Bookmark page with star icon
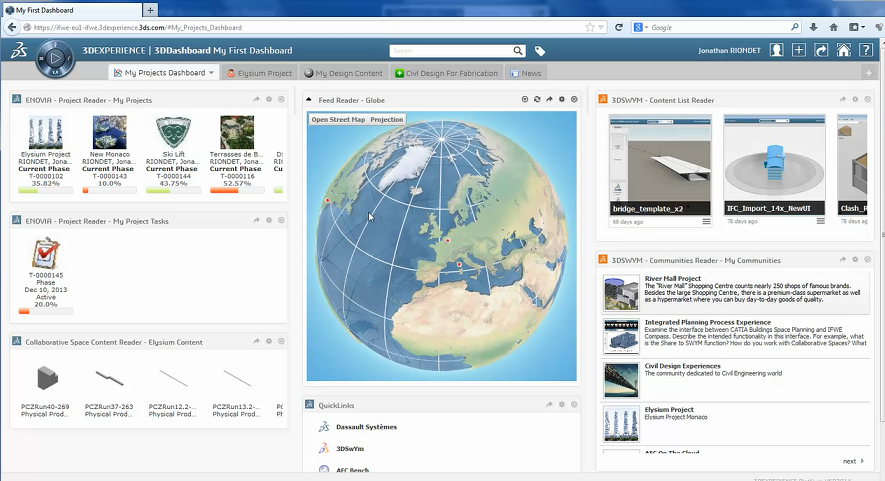Viewport: 885px width, 481px height. [590, 27]
